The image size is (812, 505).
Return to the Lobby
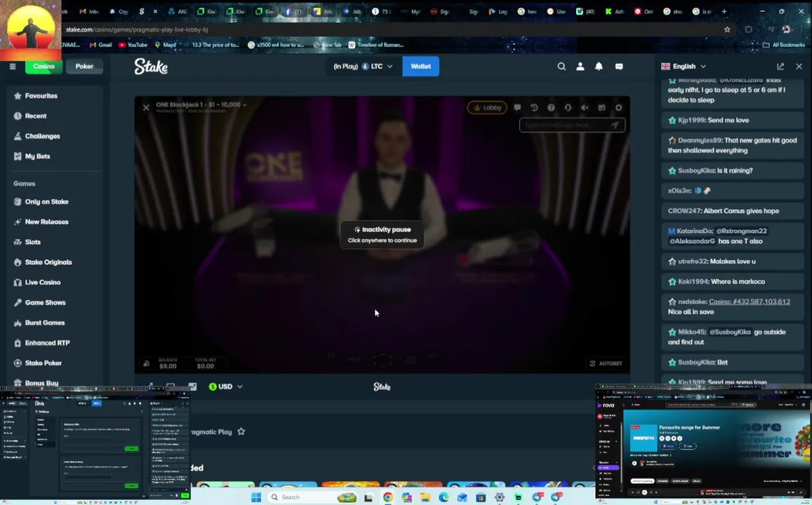coord(487,107)
